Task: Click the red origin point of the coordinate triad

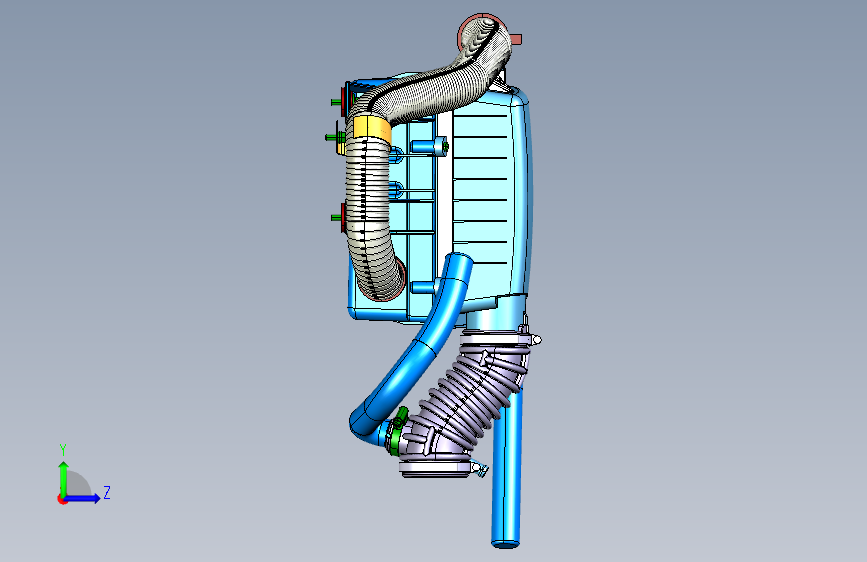Action: (62, 499)
